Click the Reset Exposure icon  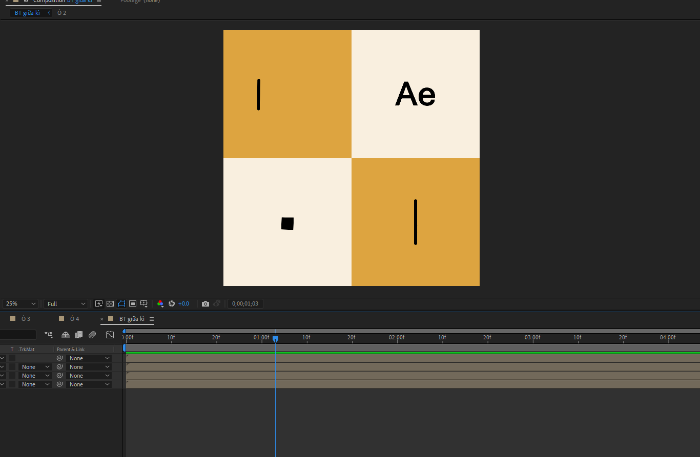[172, 303]
